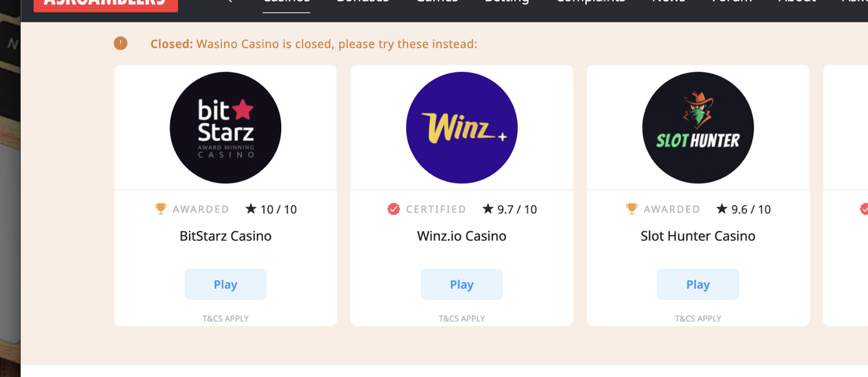Open the Winz.io Casino title link
This screenshot has height=377, width=868.
462,236
